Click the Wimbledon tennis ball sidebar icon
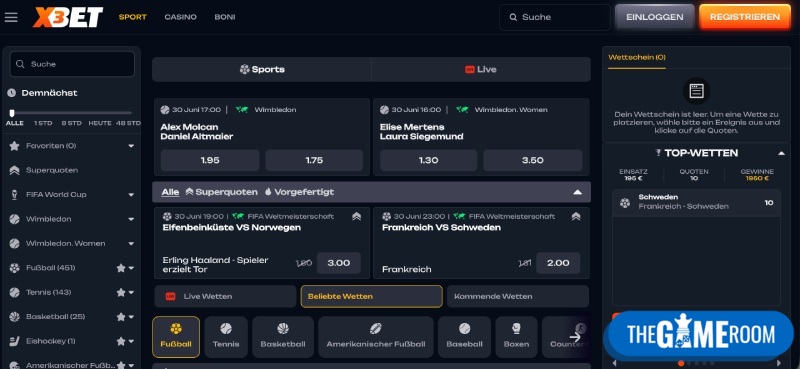Image resolution: width=800 pixels, height=369 pixels. (14, 219)
